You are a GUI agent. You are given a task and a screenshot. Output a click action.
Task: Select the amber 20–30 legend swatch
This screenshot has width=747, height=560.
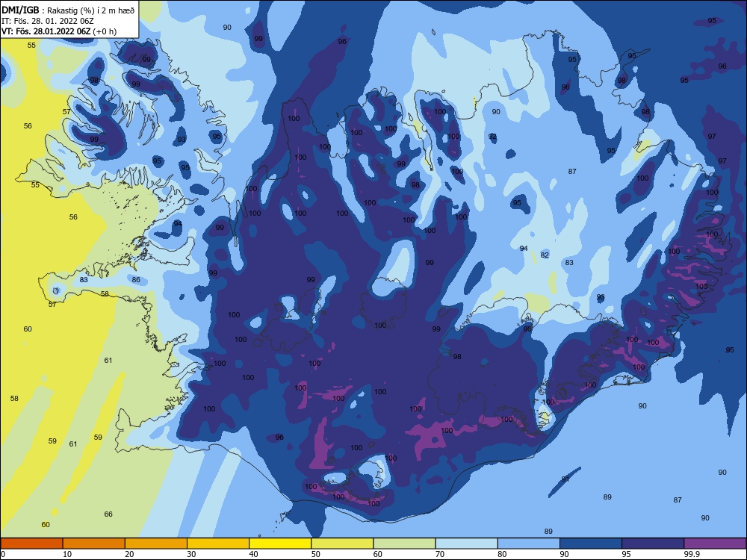tap(156, 544)
